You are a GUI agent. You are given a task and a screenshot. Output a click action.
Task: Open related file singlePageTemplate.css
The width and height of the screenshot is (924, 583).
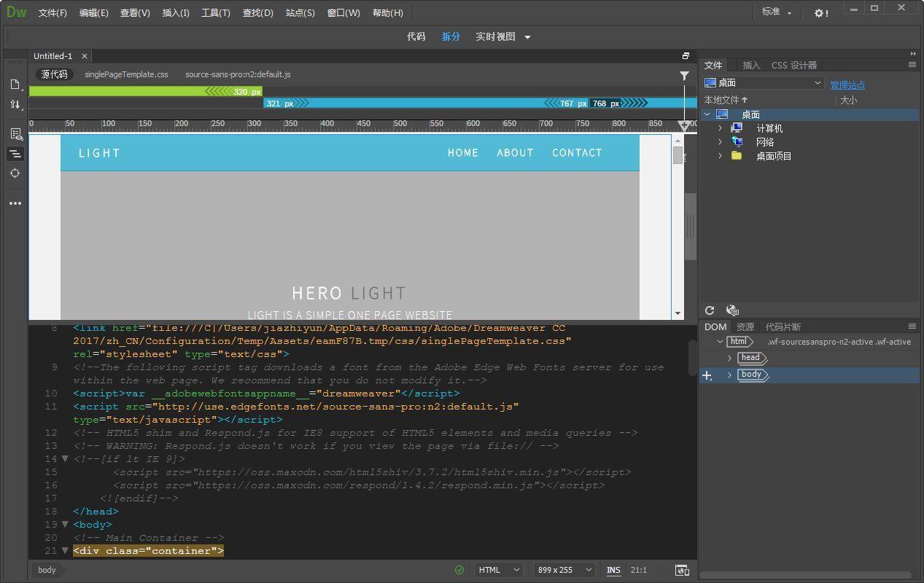126,74
